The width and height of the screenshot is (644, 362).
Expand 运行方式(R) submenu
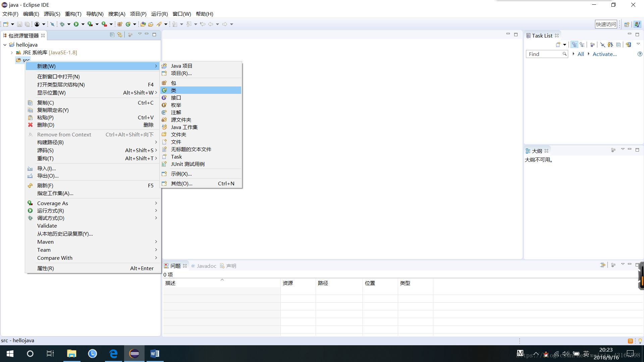[x=93, y=210]
